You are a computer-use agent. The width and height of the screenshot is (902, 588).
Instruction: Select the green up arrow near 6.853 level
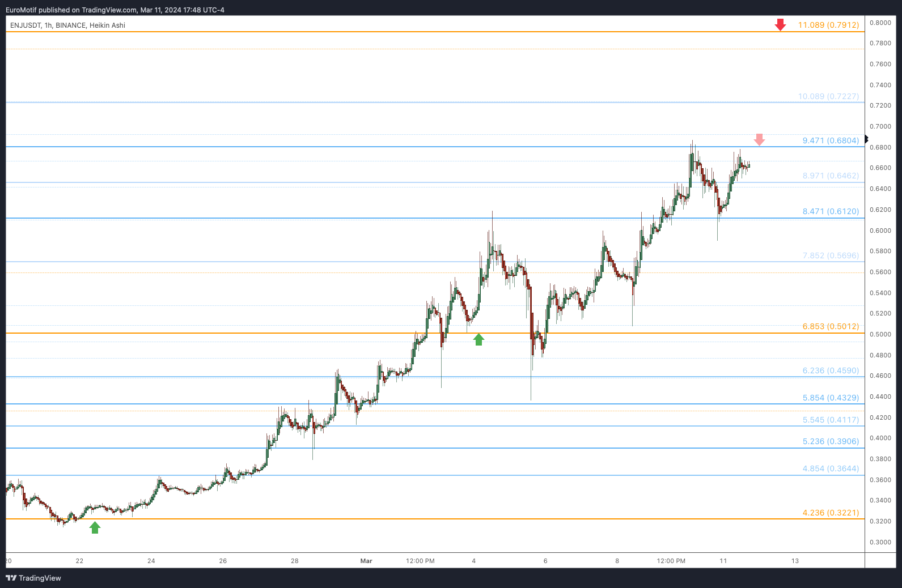coord(478,339)
